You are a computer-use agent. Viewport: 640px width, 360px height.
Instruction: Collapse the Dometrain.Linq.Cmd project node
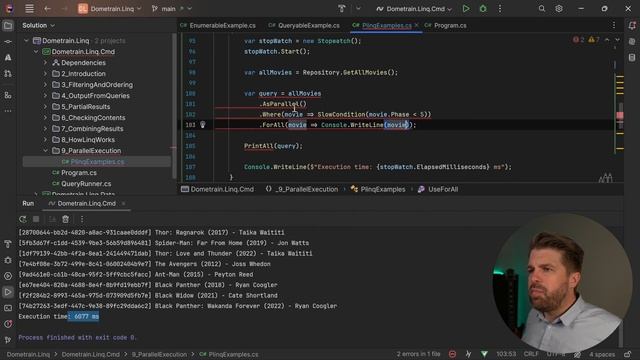[x=36, y=52]
